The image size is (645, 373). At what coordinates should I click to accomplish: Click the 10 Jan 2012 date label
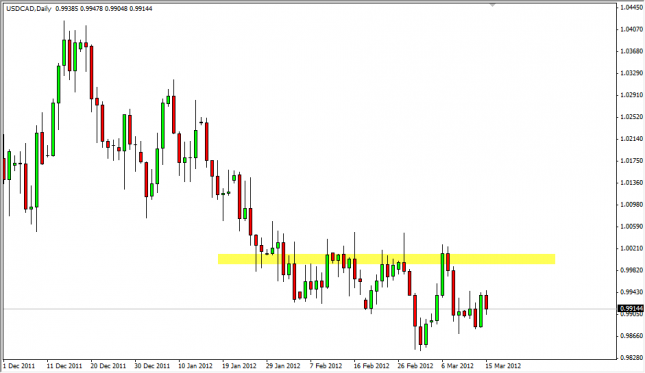point(195,366)
